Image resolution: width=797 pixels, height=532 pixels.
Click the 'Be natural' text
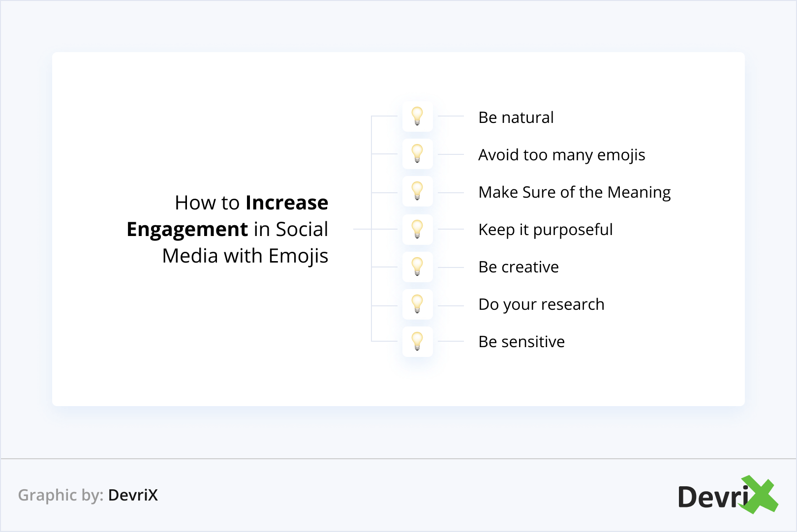(x=516, y=118)
